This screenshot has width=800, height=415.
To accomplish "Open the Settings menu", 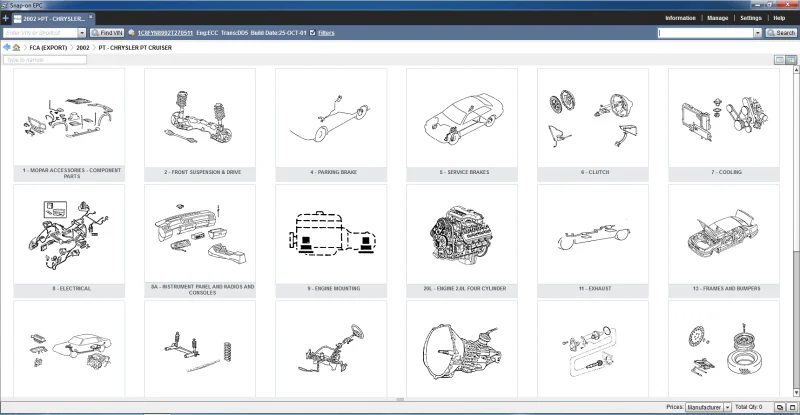I will pos(751,18).
